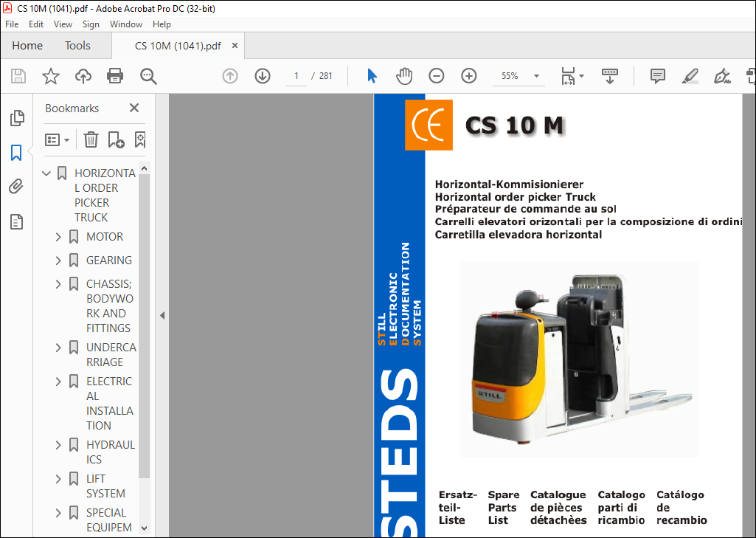This screenshot has height=538, width=756.
Task: Go to next page arrow
Action: pos(263,76)
